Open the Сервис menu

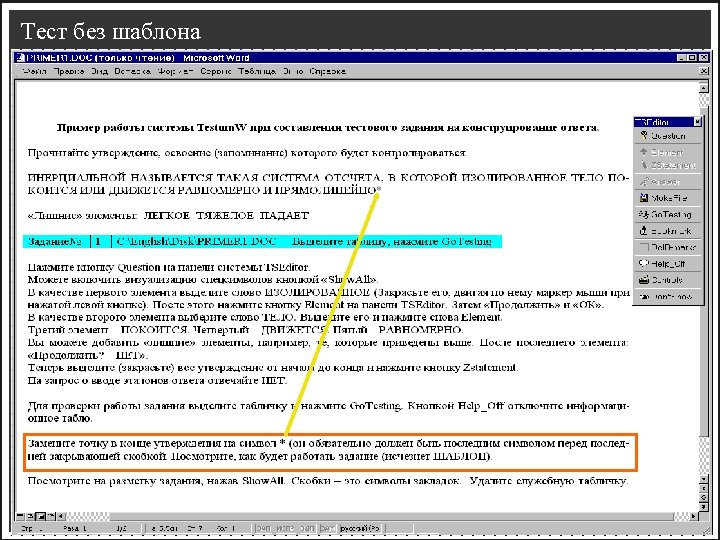tap(215, 72)
